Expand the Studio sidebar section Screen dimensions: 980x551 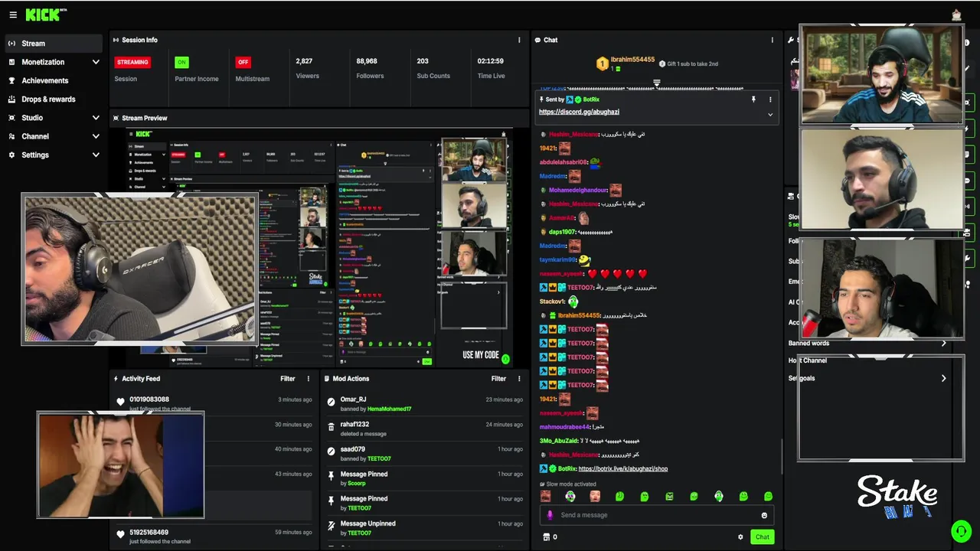tap(95, 118)
